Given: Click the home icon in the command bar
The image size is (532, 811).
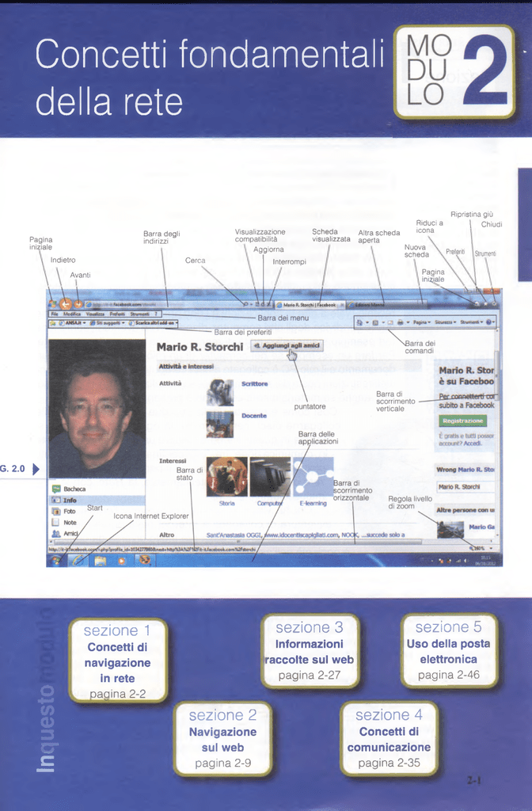Looking at the screenshot, I should 360,322.
